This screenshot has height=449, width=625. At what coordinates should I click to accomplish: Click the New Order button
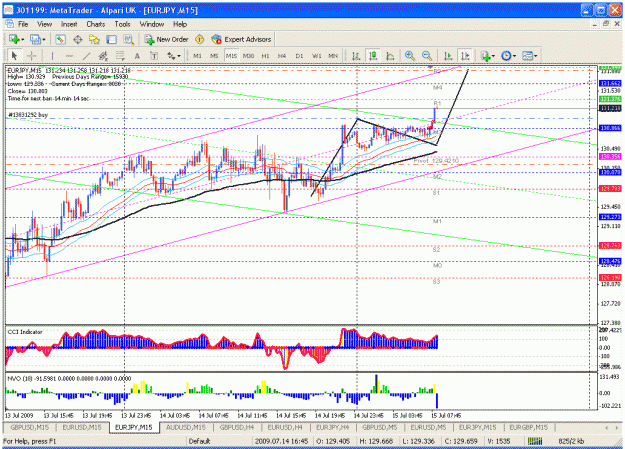(x=166, y=39)
